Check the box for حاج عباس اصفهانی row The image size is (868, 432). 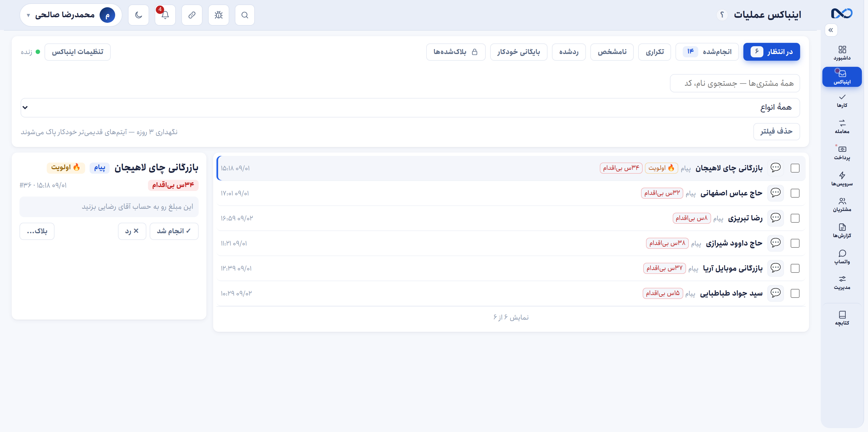pos(795,193)
